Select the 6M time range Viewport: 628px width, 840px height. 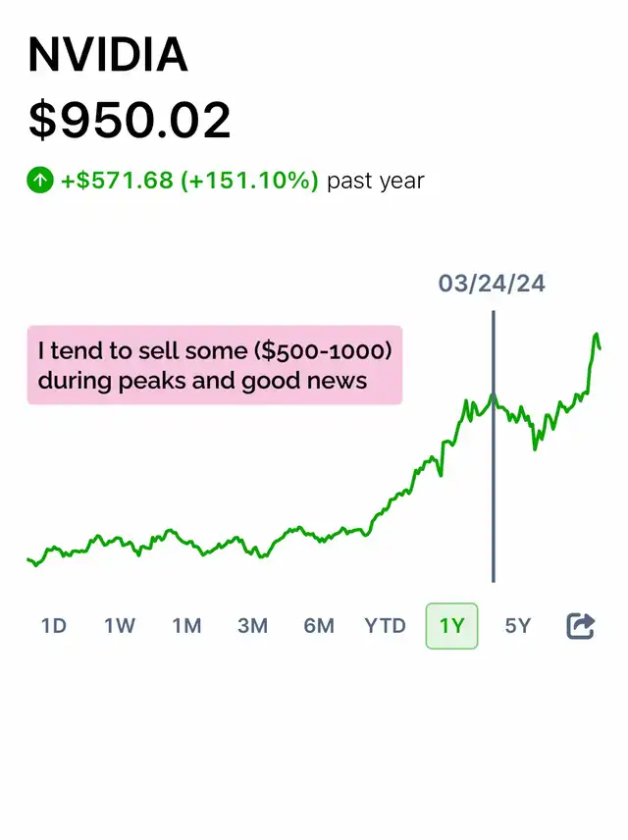[319, 626]
